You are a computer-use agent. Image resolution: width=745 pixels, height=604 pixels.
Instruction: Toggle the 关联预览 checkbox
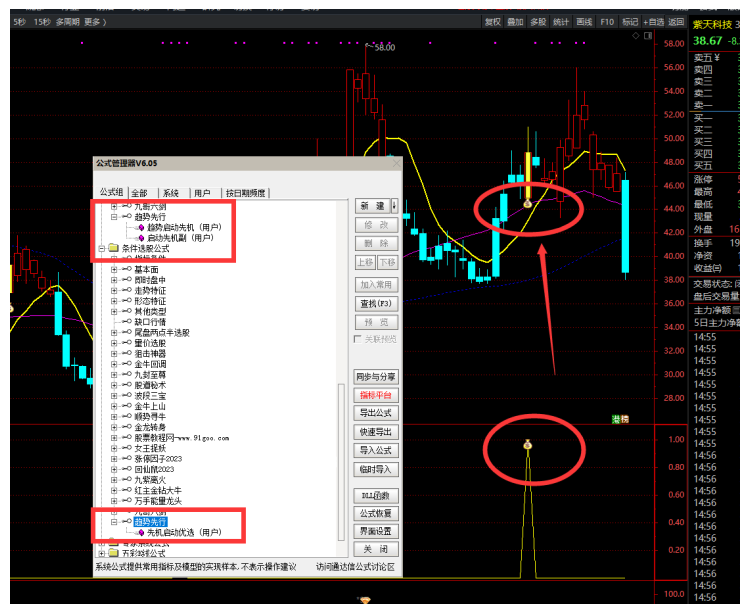pyautogui.click(x=358, y=339)
